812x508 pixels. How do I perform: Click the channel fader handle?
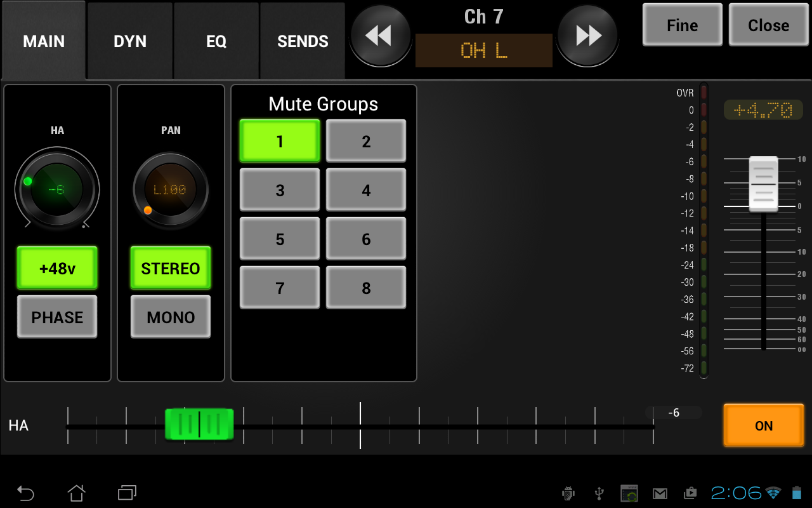pyautogui.click(x=764, y=184)
